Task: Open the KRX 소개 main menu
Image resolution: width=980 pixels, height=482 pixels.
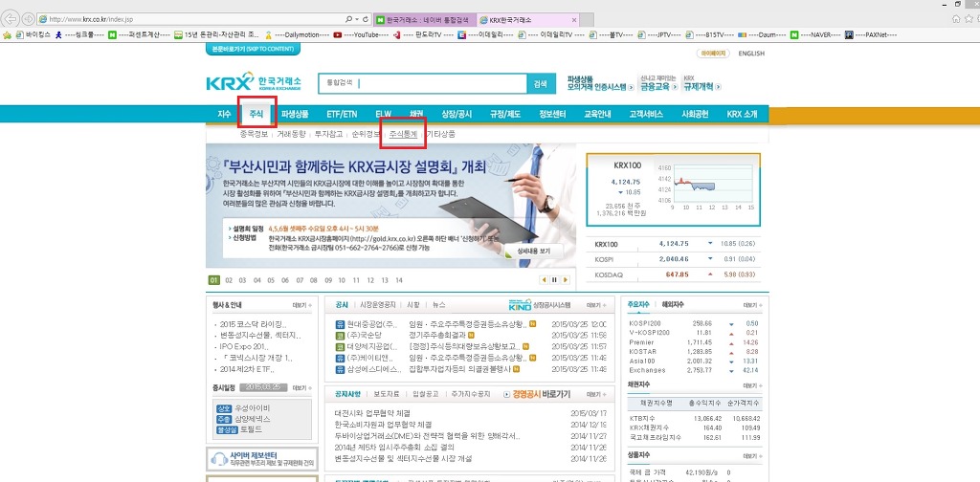Action: 742,114
